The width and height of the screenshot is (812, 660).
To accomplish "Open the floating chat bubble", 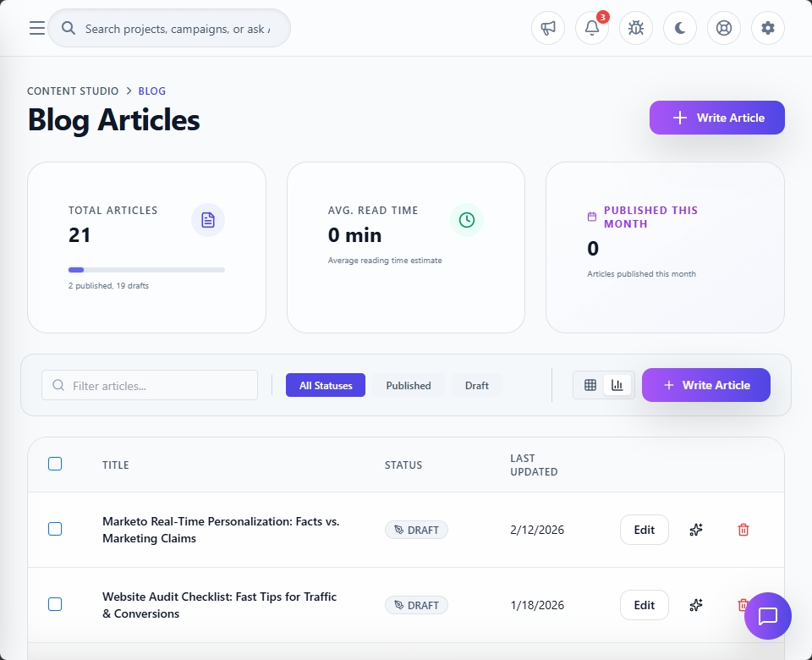I will 767,616.
